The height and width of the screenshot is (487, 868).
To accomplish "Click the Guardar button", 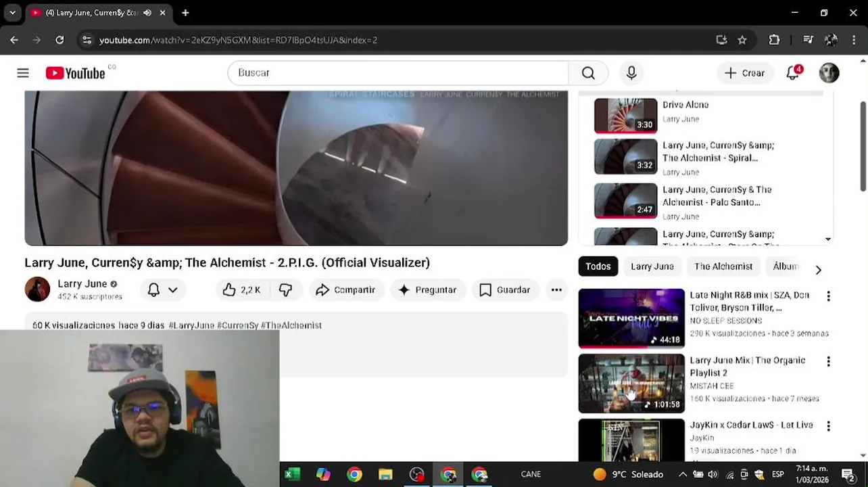I will [505, 289].
